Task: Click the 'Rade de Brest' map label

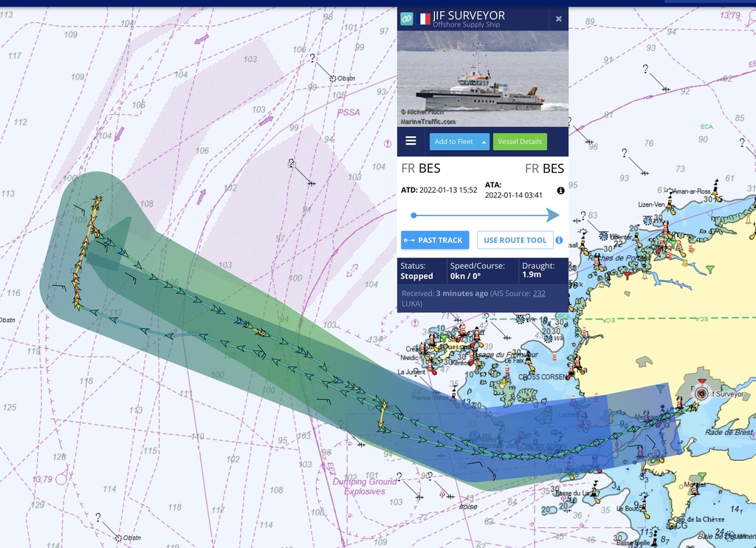Action: (729, 432)
